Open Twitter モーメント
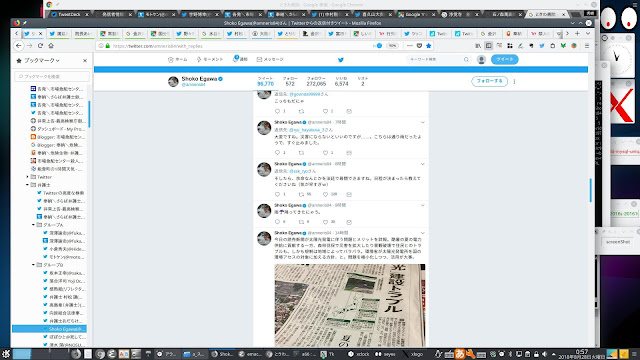The height and width of the screenshot is (360, 640). point(210,60)
